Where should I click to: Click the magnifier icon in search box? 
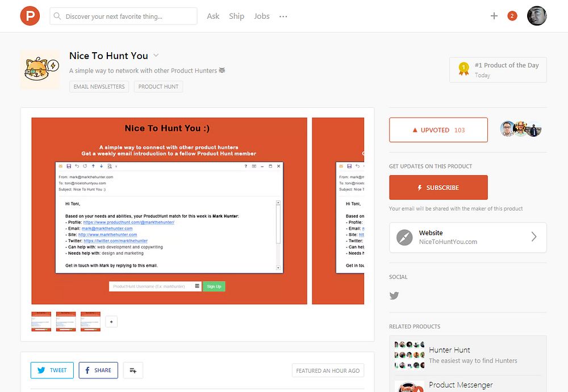coord(57,16)
